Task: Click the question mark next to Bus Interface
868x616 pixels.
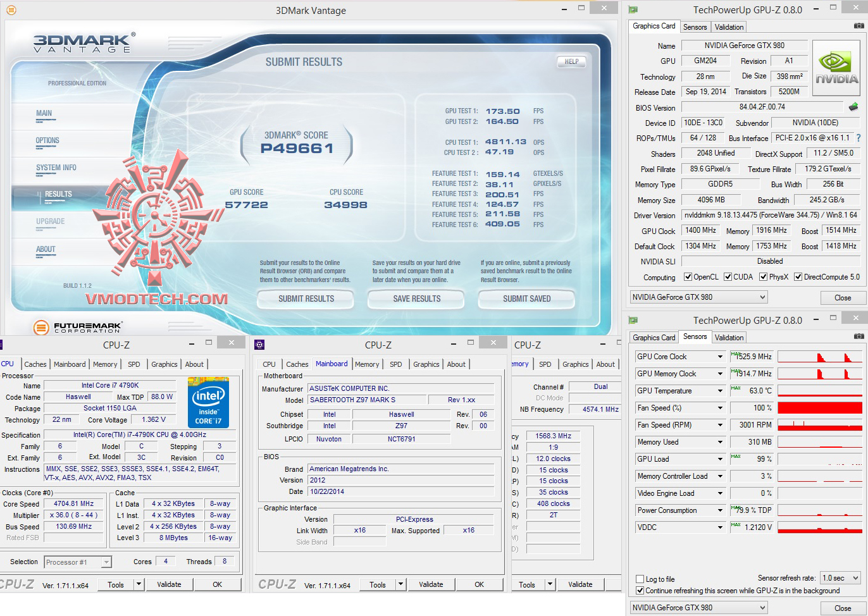Action: pyautogui.click(x=859, y=138)
